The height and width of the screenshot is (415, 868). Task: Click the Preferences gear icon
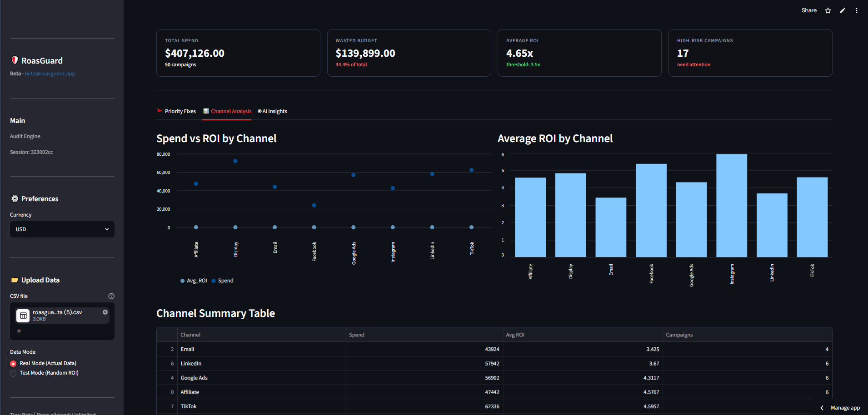pos(15,199)
